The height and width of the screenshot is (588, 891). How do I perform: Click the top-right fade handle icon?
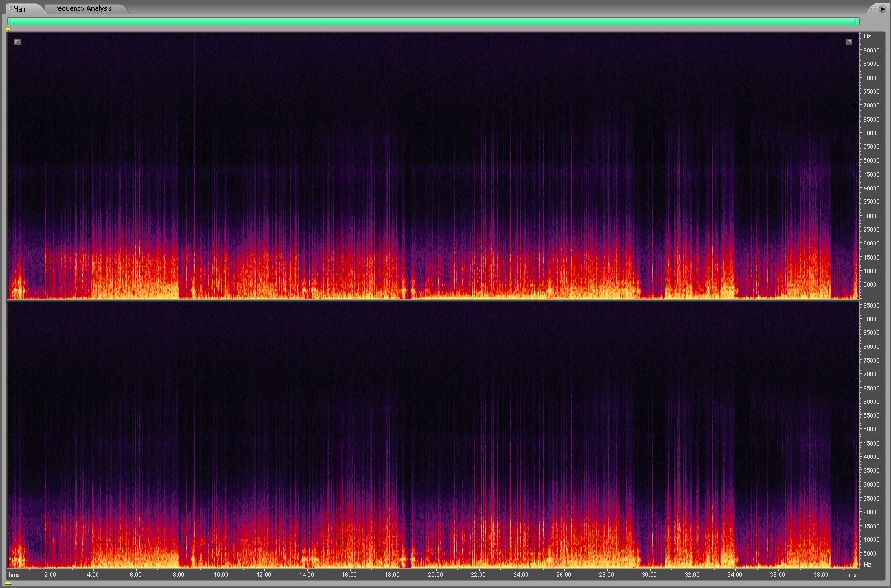[x=849, y=42]
